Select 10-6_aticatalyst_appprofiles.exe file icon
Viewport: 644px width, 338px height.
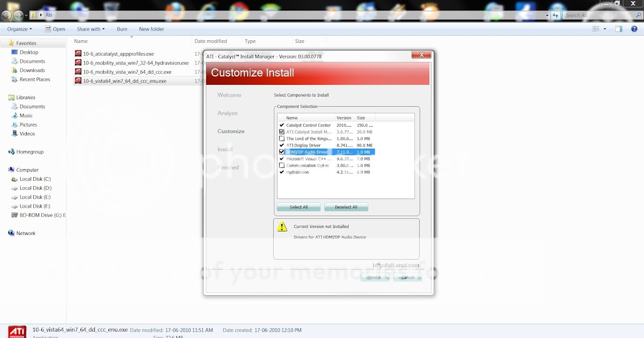78,54
